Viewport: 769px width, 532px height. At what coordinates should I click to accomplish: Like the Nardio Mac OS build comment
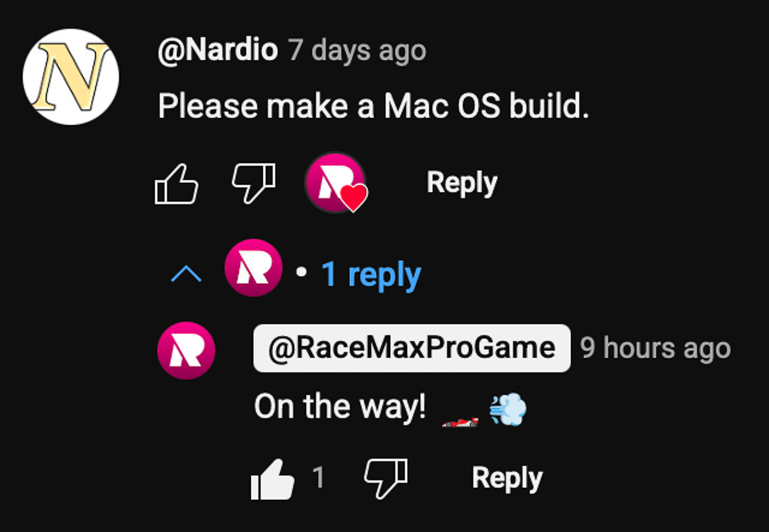click(x=177, y=183)
